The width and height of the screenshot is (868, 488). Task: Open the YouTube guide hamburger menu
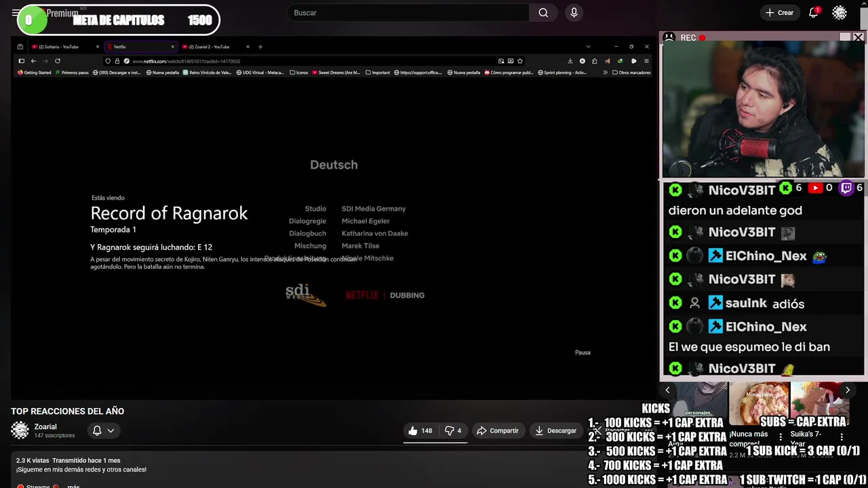click(15, 13)
